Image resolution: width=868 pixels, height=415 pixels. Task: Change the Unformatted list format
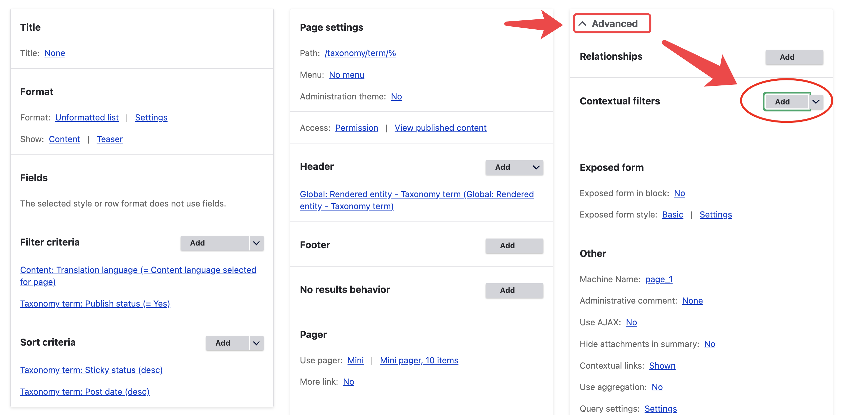[x=87, y=117]
